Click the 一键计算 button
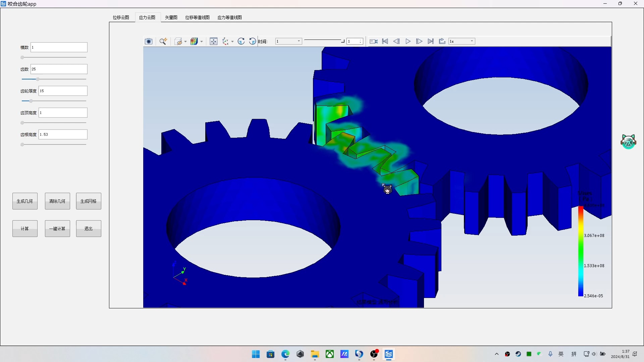The image size is (644, 362). pos(57,229)
